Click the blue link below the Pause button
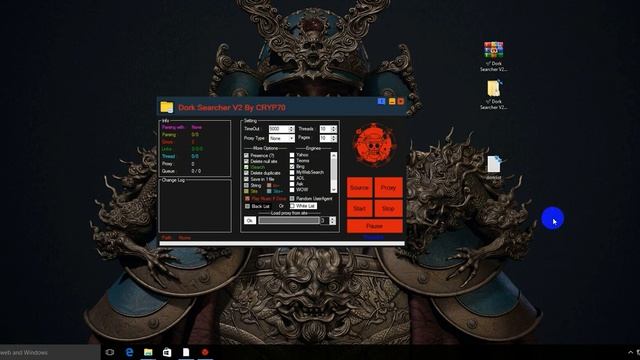The width and height of the screenshot is (640, 360). point(373,237)
